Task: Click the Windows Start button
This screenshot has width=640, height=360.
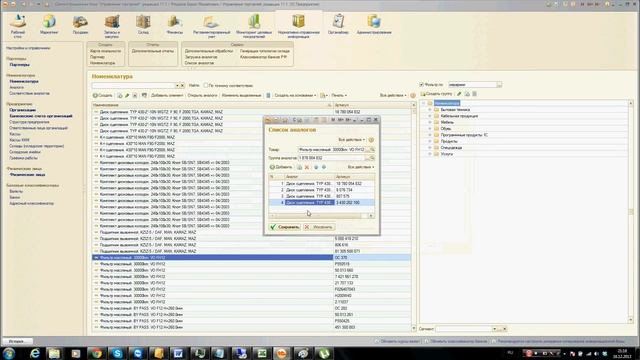Action: 9,353
